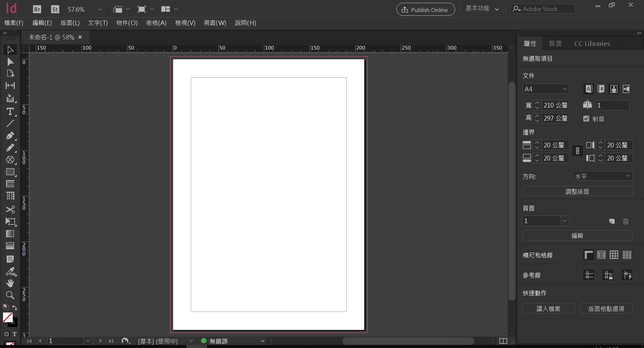Toggle baseline grid display icon
Viewport: 644px width, 348px height.
(601, 255)
